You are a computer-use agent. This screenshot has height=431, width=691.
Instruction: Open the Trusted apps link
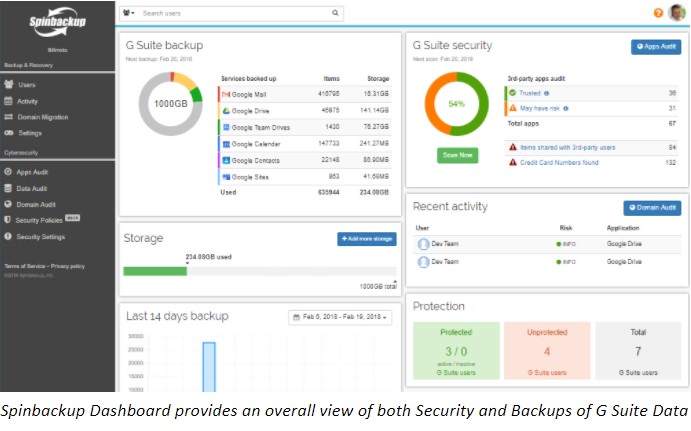click(530, 93)
